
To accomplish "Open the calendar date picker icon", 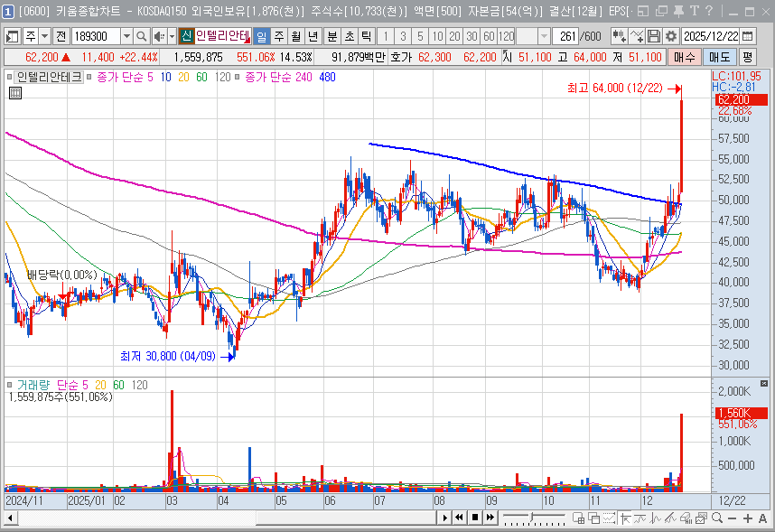I will (x=748, y=36).
